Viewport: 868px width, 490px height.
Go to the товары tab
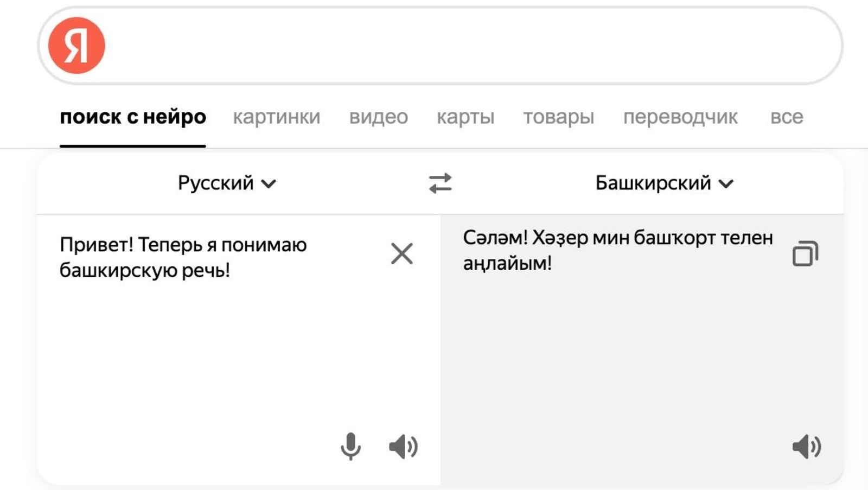coord(558,117)
